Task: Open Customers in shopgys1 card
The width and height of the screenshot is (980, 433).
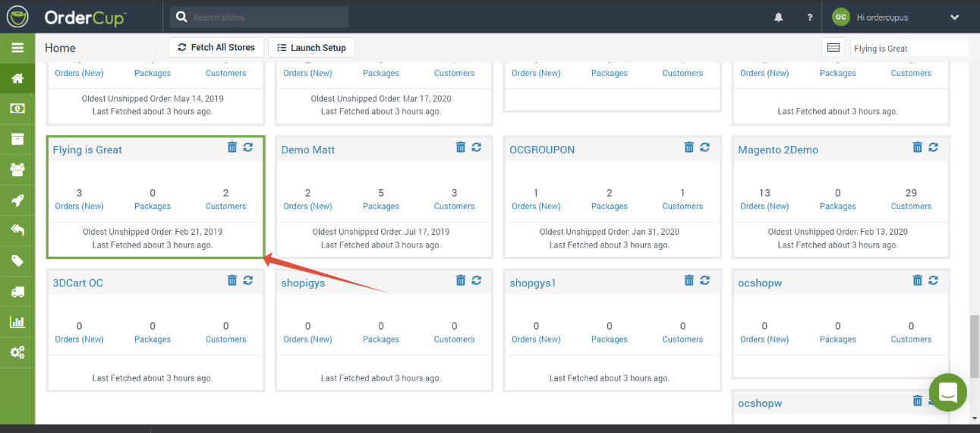Action: (x=683, y=339)
